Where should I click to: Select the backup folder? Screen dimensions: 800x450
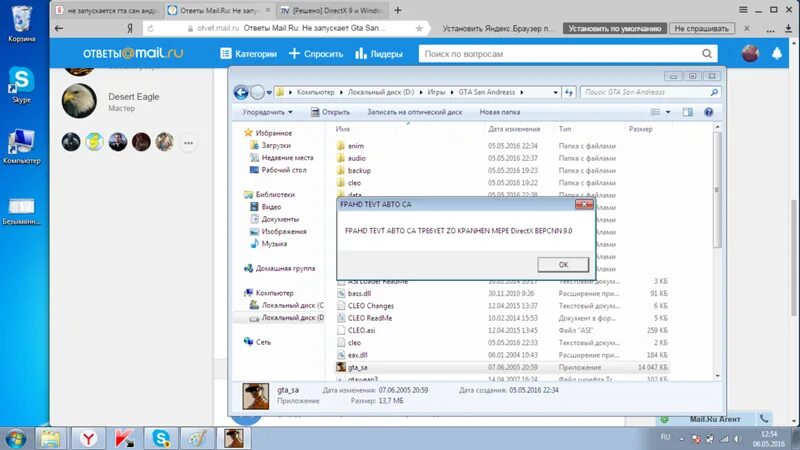(359, 170)
